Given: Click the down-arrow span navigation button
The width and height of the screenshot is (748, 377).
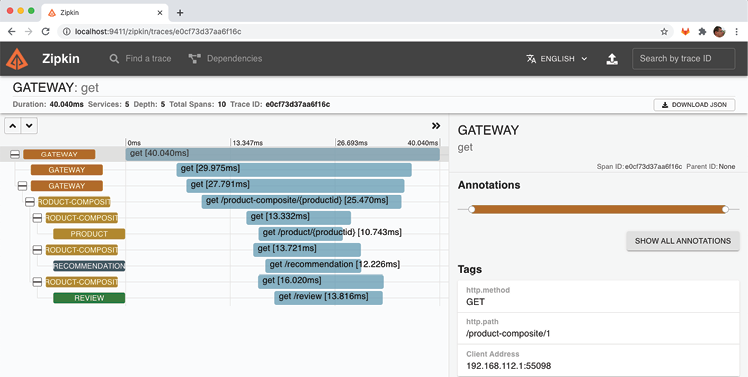Looking at the screenshot, I should (x=29, y=126).
